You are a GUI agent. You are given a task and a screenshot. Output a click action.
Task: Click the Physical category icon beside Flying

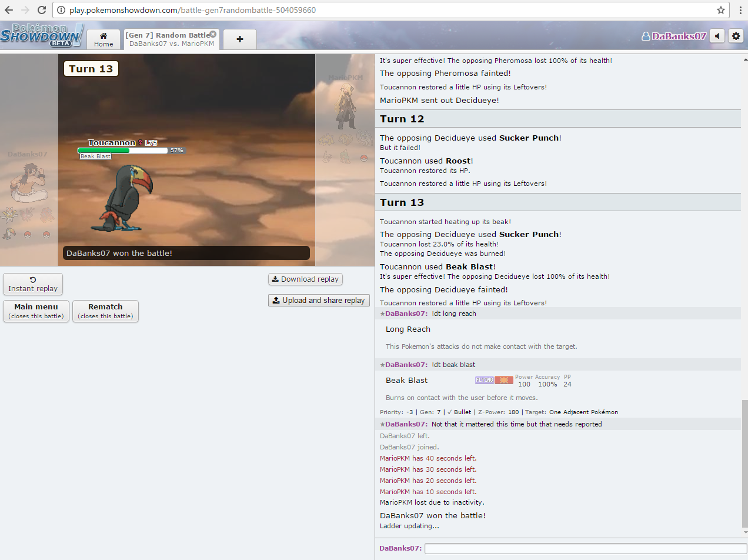pos(503,380)
